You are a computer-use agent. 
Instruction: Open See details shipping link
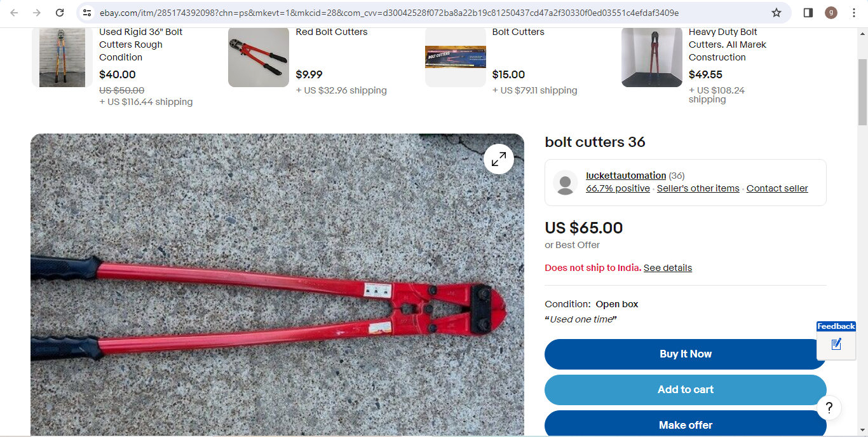tap(668, 268)
